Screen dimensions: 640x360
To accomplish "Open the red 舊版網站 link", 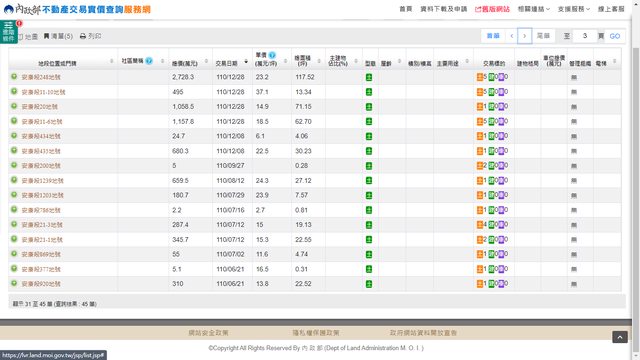I will 492,9.
